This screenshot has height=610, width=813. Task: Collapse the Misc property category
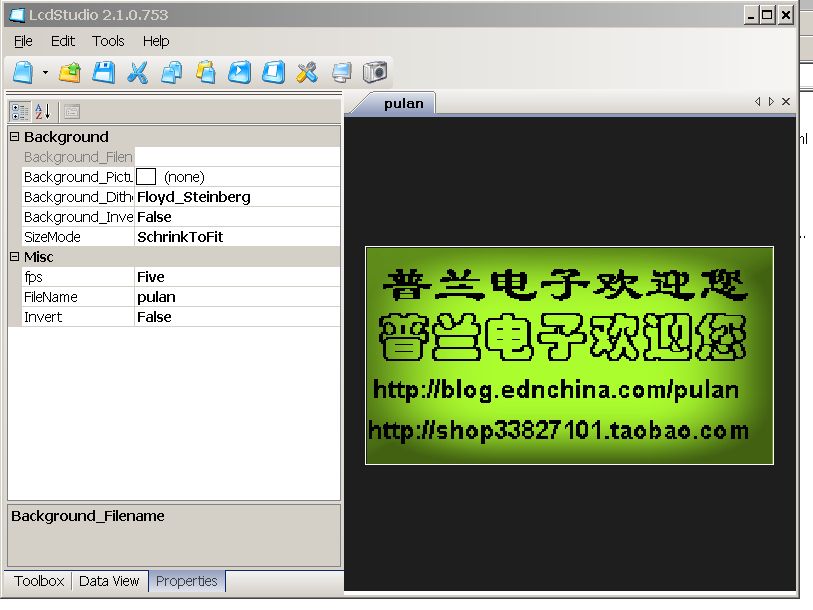tap(14, 257)
